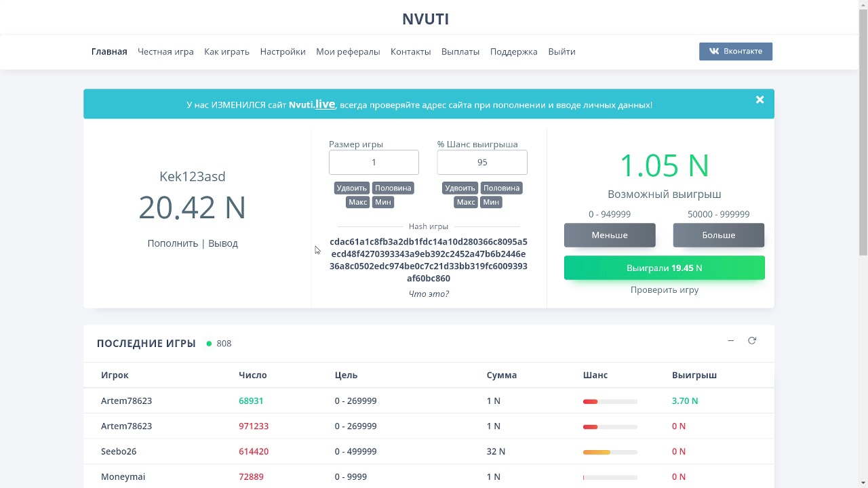Click goal 0 - 9999 in Moneymai row

tap(351, 476)
